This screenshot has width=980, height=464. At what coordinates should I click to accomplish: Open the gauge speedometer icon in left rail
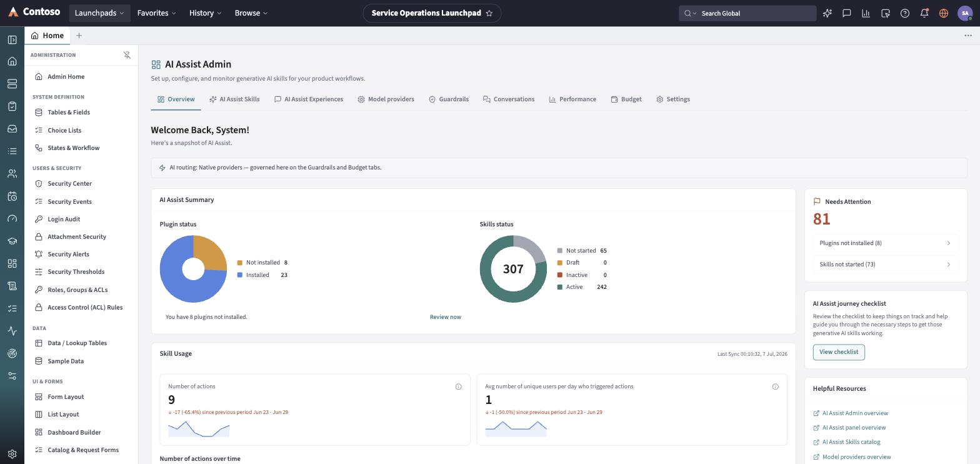pyautogui.click(x=12, y=219)
